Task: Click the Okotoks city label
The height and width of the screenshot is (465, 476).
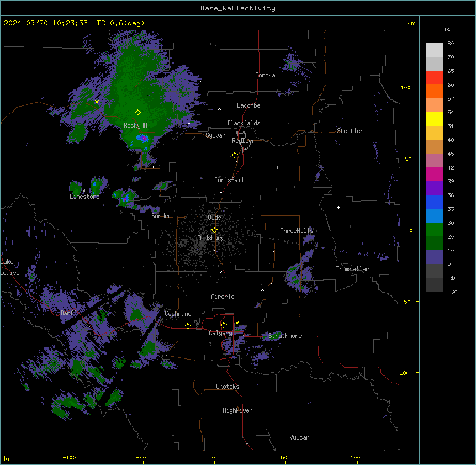Action: coord(228,387)
